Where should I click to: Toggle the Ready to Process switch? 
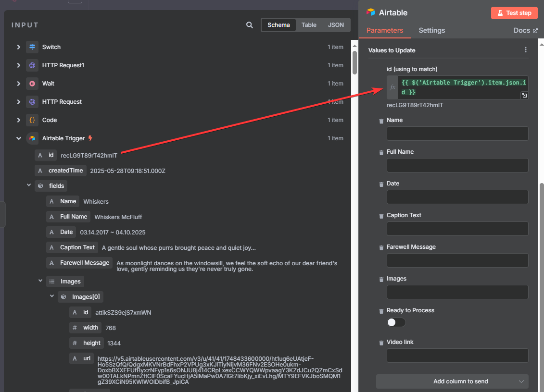(396, 322)
